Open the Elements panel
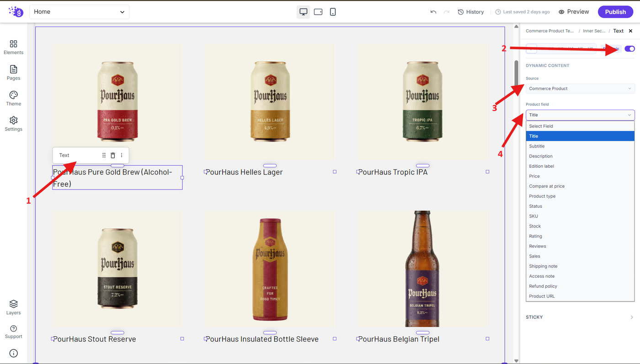 13,47
